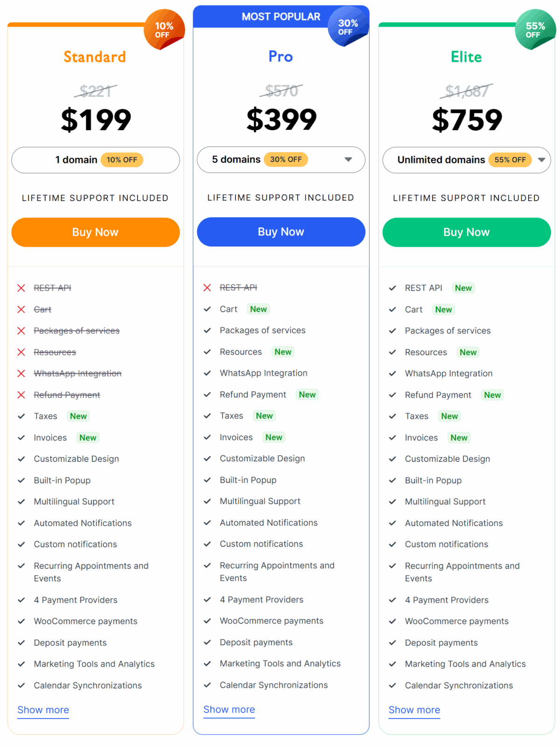Click the 1 domain selector in Standard plan
This screenshot has width=560, height=747.
[x=96, y=160]
